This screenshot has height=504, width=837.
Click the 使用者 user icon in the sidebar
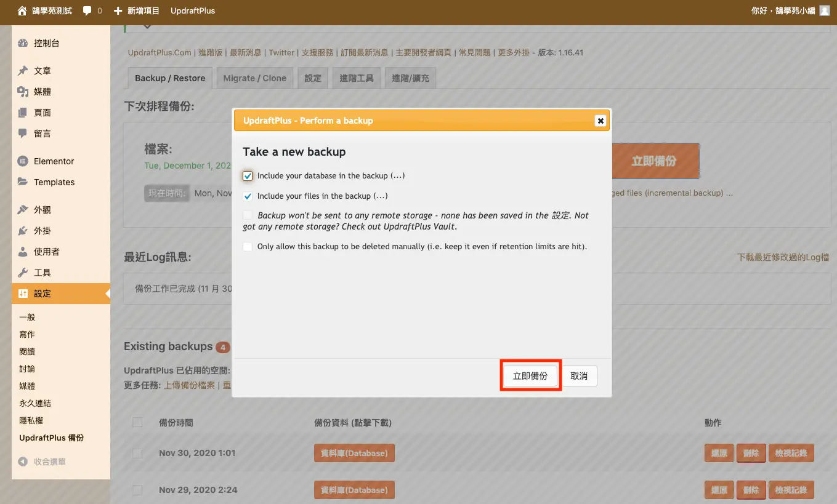23,252
